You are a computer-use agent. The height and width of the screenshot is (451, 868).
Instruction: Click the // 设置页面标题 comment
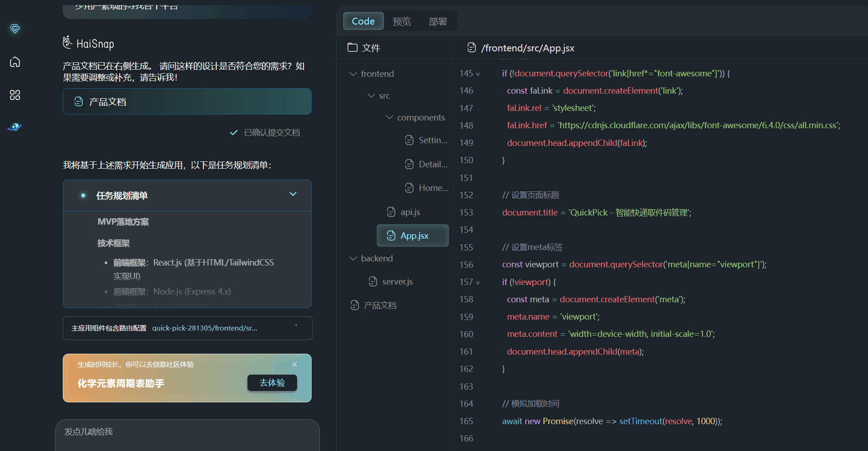[531, 195]
